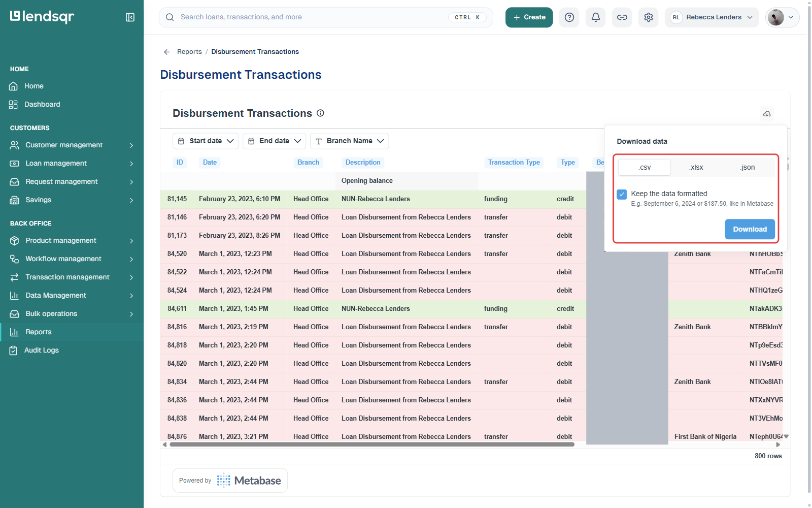Click the Metabase logo

(x=249, y=481)
